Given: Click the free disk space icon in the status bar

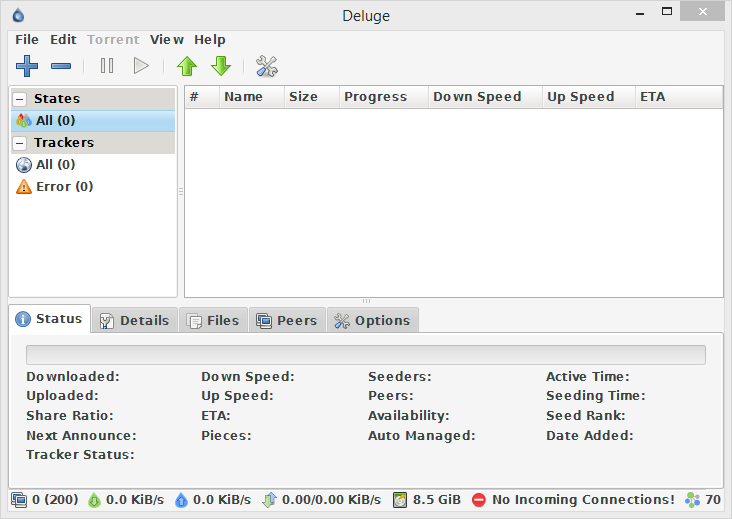Looking at the screenshot, I should tap(400, 500).
